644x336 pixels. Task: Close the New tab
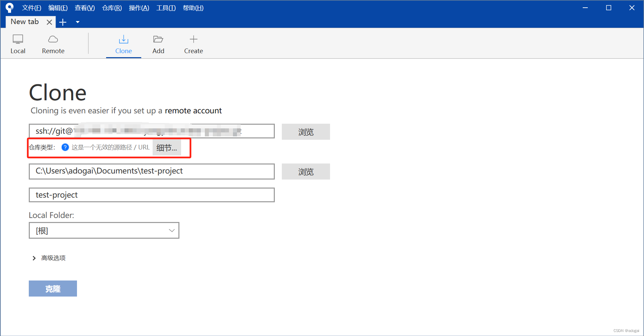(x=49, y=22)
